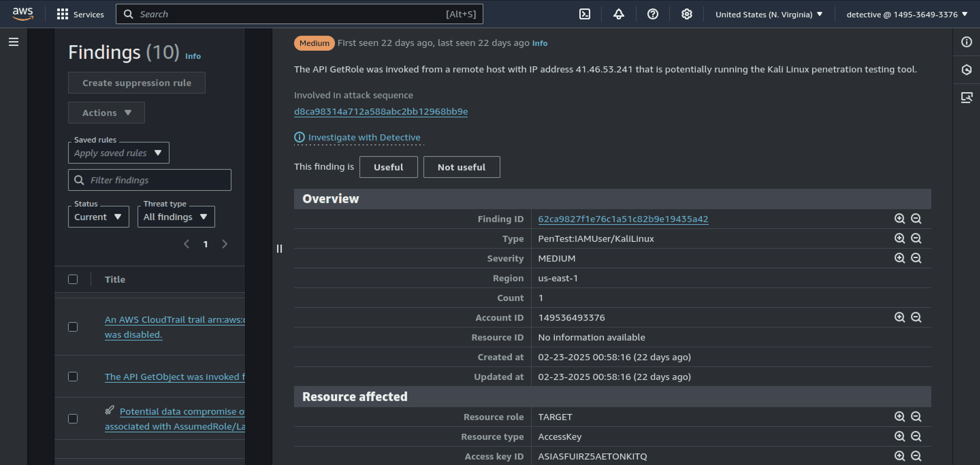This screenshot has width=980, height=465.
Task: Open the CloudShell terminal icon
Action: [584, 14]
